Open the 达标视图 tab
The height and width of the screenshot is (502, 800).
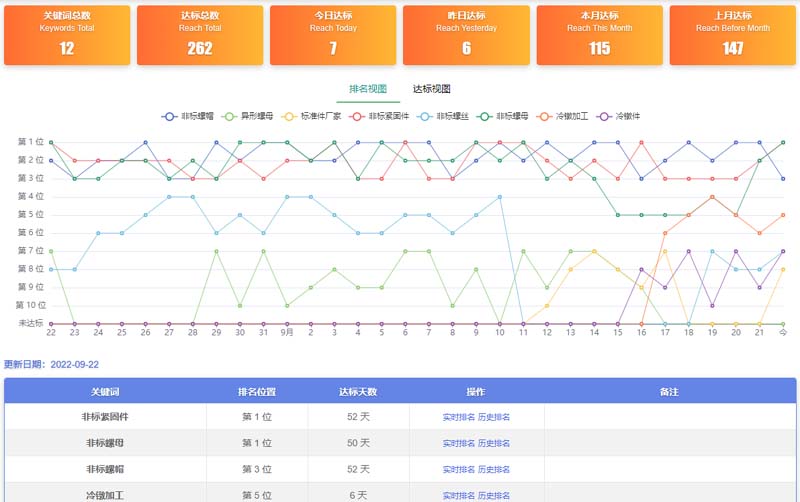click(x=432, y=89)
